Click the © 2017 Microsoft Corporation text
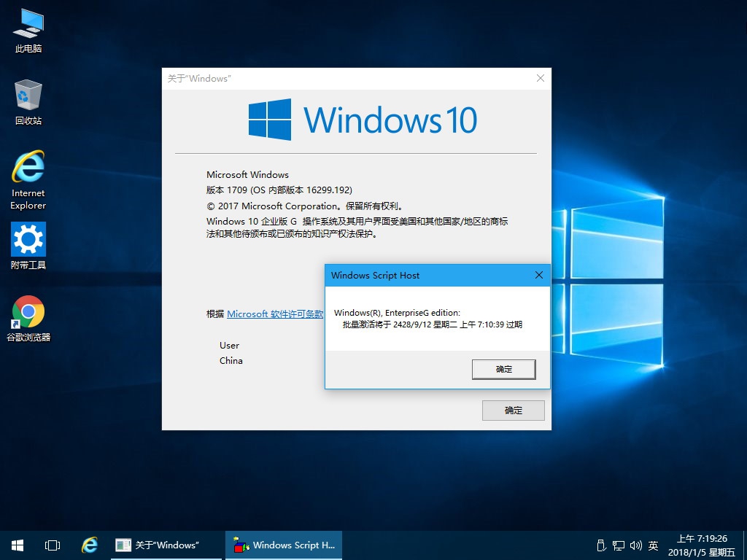Image resolution: width=747 pixels, height=560 pixels. pyautogui.click(x=306, y=206)
